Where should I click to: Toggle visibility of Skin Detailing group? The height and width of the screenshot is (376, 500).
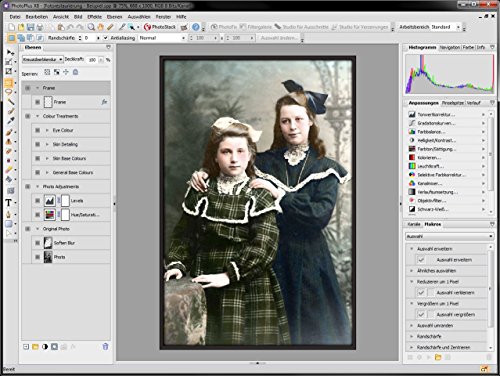[x=38, y=144]
